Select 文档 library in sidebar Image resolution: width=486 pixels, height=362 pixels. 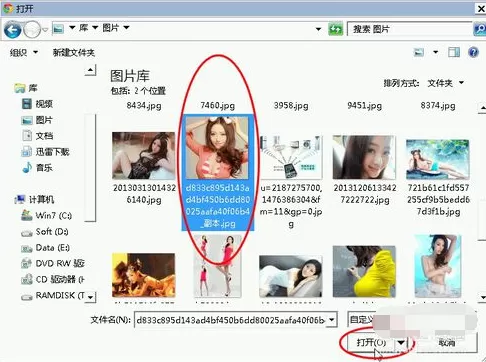pos(37,136)
